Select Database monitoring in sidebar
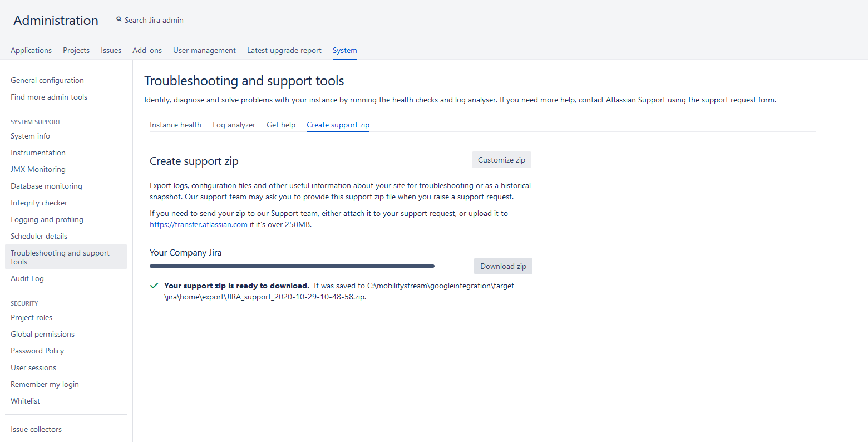Viewport: 868px width, 442px height. pyautogui.click(x=46, y=186)
